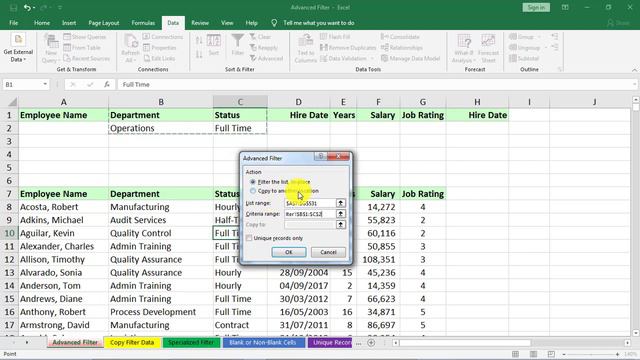Screen dimensions: 640x360
Task: Click the Recent Sources icon
Action: click(x=67, y=58)
